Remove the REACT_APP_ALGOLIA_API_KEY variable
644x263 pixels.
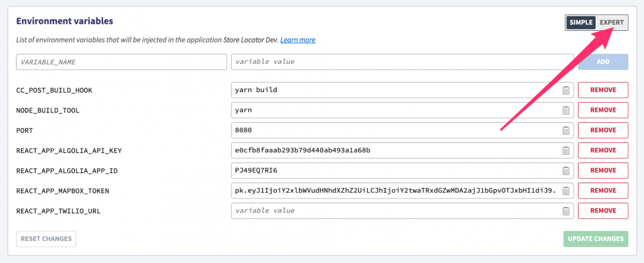[x=603, y=150]
